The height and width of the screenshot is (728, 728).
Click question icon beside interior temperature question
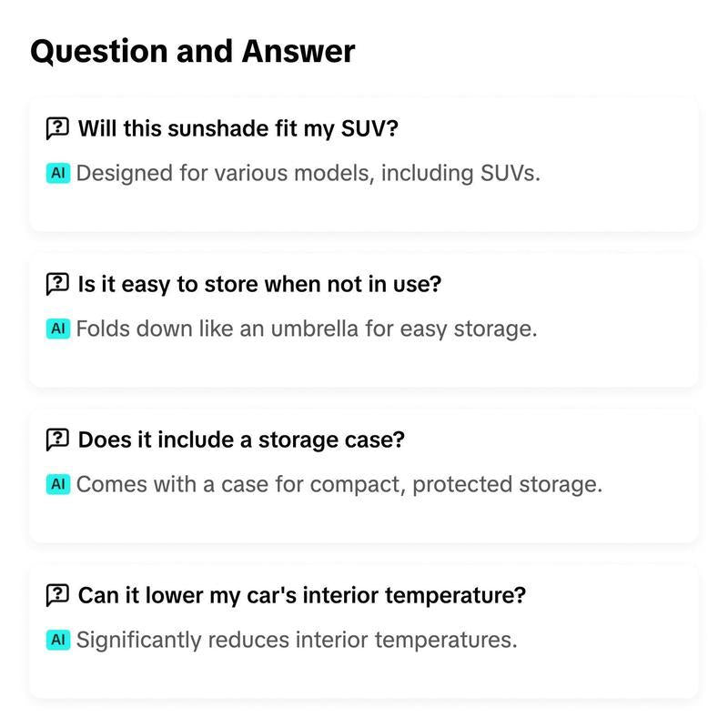point(57,595)
